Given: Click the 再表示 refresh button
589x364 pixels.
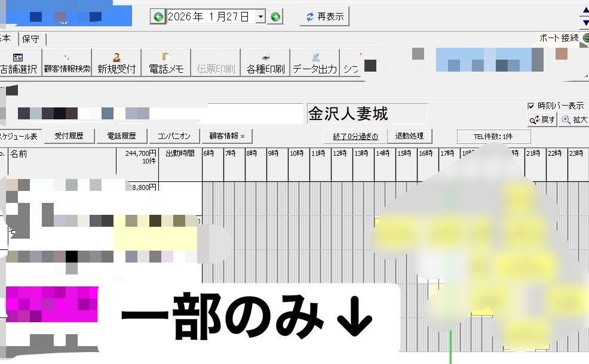Looking at the screenshot, I should point(324,17).
